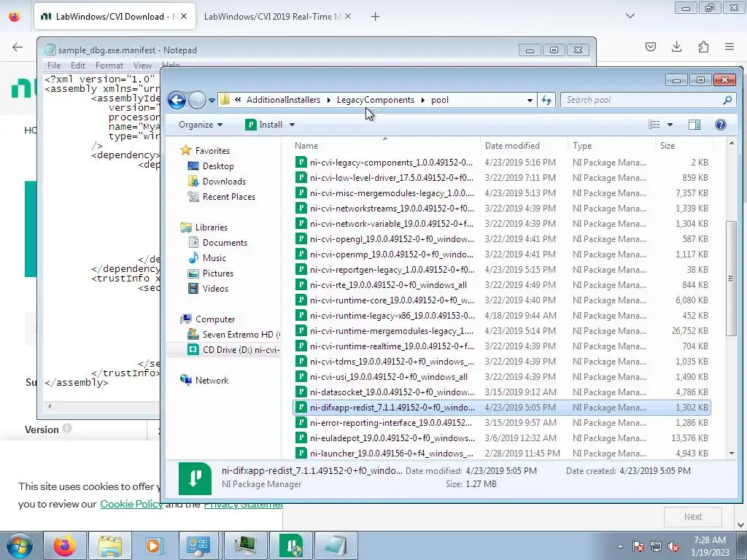Change the view icon in Explorer
The width and height of the screenshot is (747, 560).
(x=654, y=125)
